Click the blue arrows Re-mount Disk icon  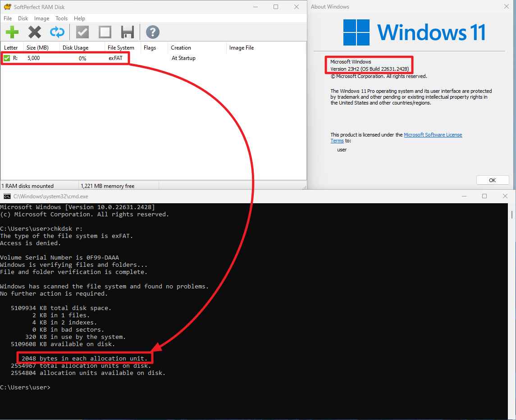(57, 32)
